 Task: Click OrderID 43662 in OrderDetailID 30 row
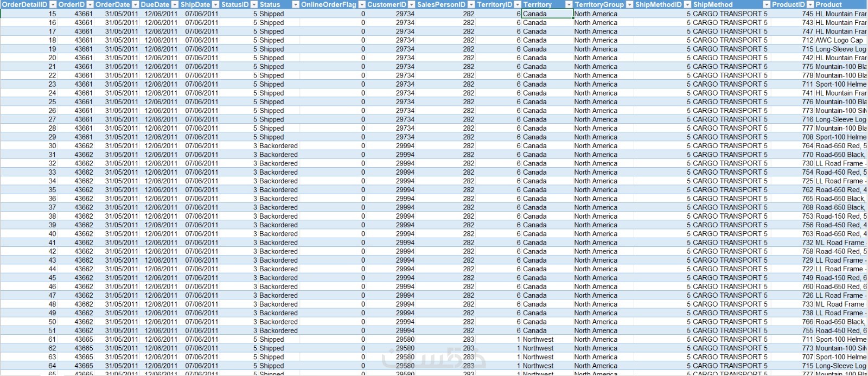click(84, 145)
